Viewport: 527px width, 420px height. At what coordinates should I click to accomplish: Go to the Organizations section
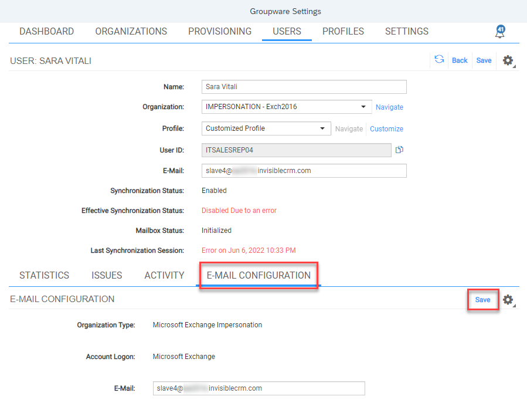[131, 31]
